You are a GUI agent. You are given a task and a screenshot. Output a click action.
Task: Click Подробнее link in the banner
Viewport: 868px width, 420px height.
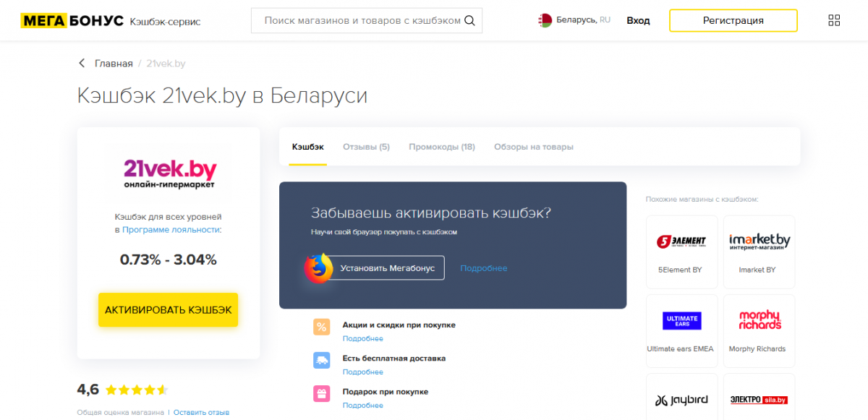484,268
